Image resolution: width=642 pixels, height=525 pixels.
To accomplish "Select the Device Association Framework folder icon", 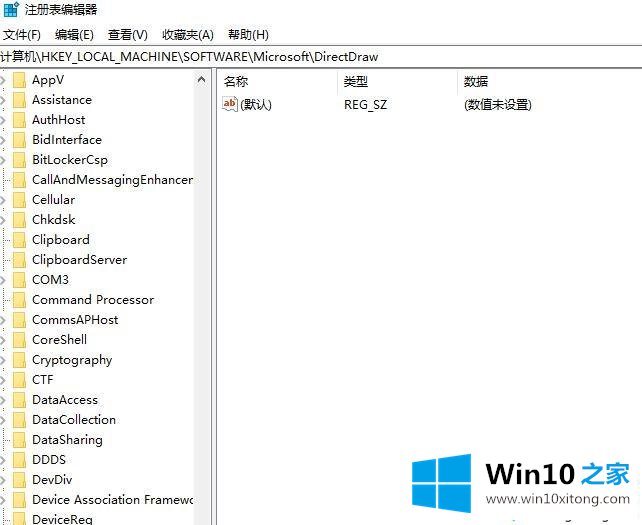I will click(19, 500).
